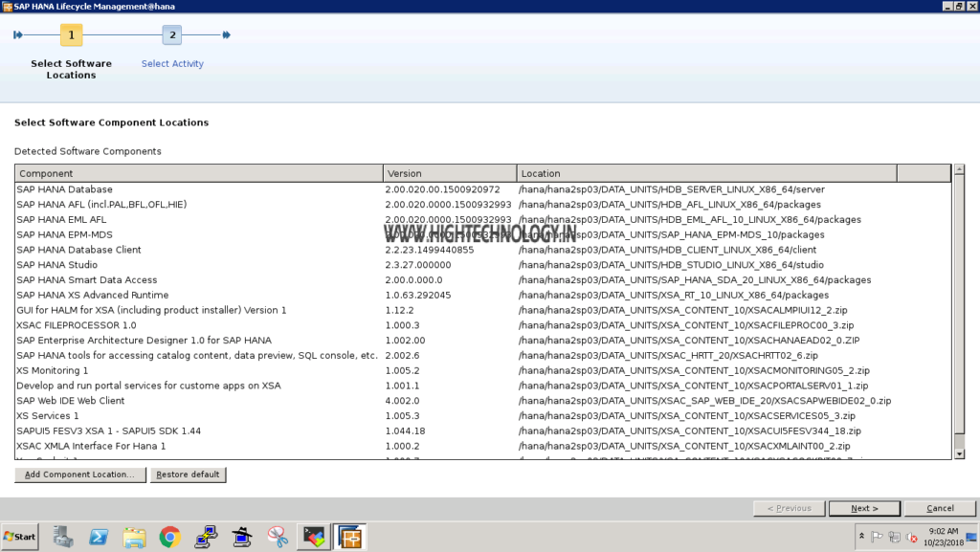Select the XS Monitoring 1 component
This screenshot has height=552, width=980.
(x=483, y=370)
